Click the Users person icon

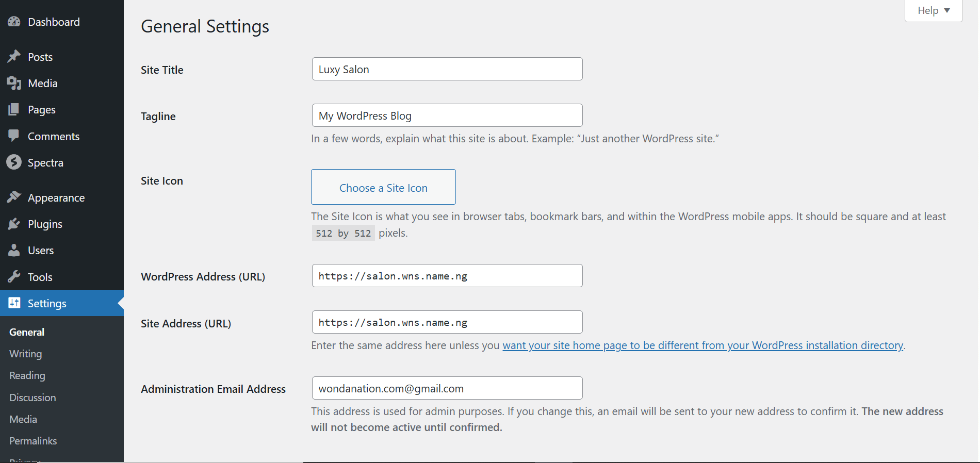[14, 250]
